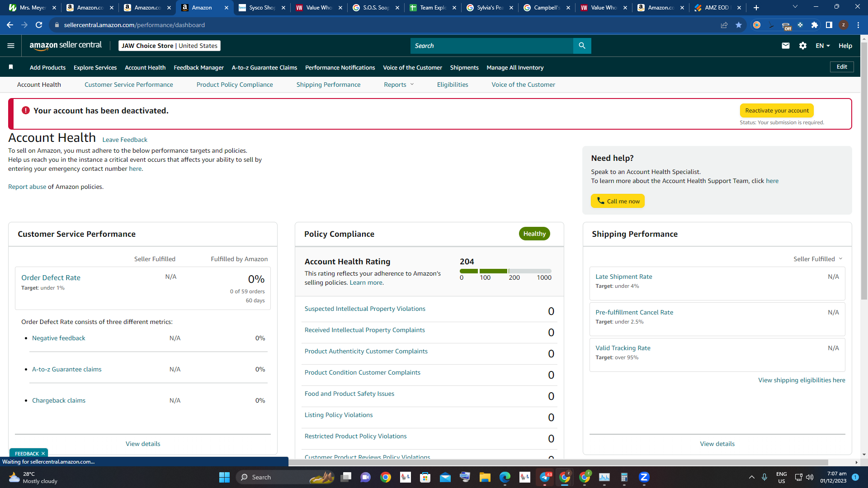Open the Chrome extensions puzzle icon

point(815,25)
